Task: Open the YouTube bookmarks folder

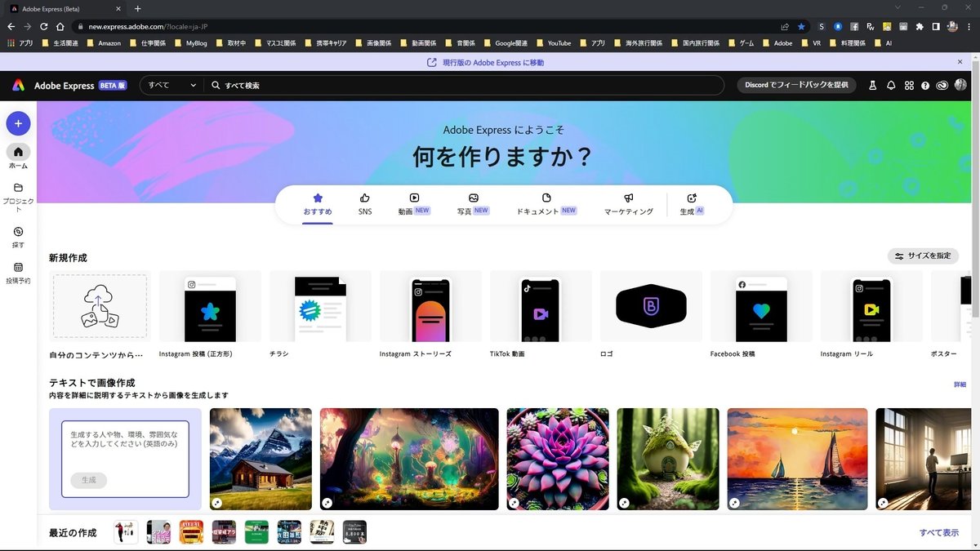Action: pyautogui.click(x=553, y=43)
